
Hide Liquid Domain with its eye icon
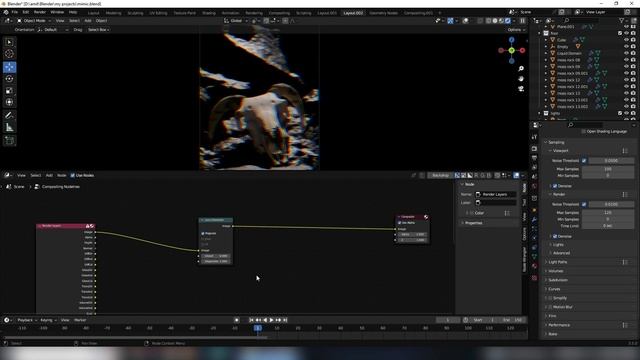pyautogui.click(x=626, y=53)
